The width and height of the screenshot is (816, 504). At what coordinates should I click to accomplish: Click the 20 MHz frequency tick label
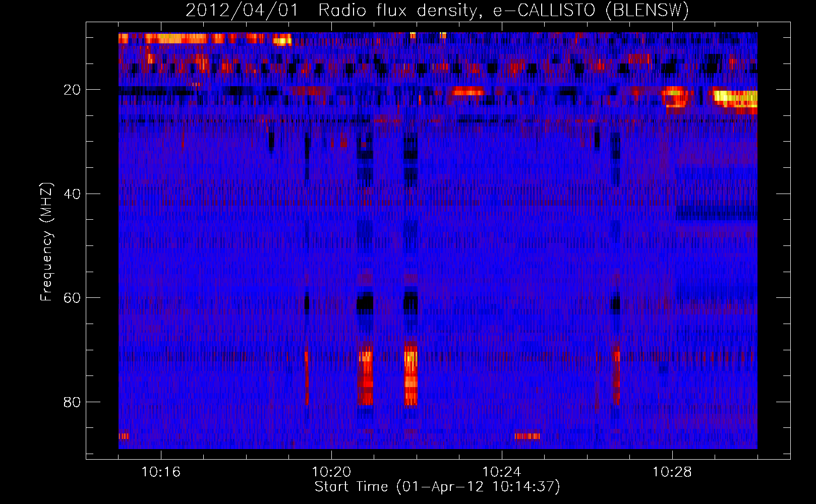(72, 90)
